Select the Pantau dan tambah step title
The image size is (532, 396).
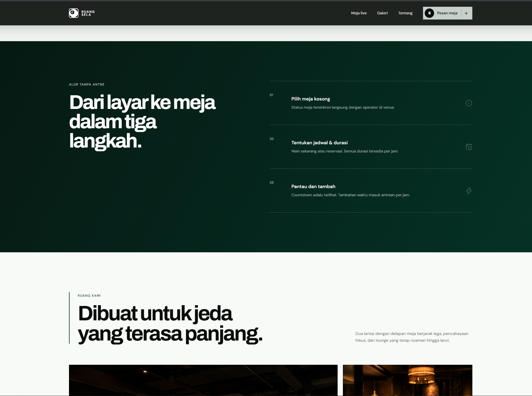313,187
